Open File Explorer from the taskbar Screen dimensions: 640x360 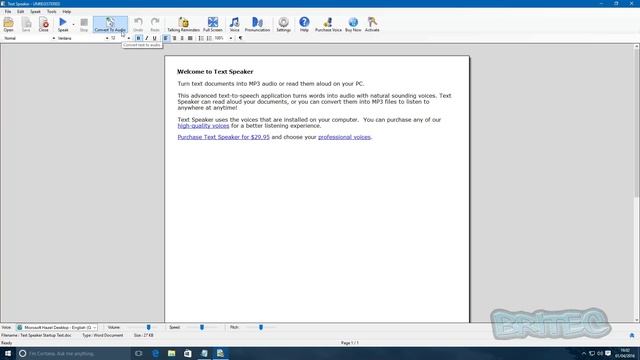171,353
